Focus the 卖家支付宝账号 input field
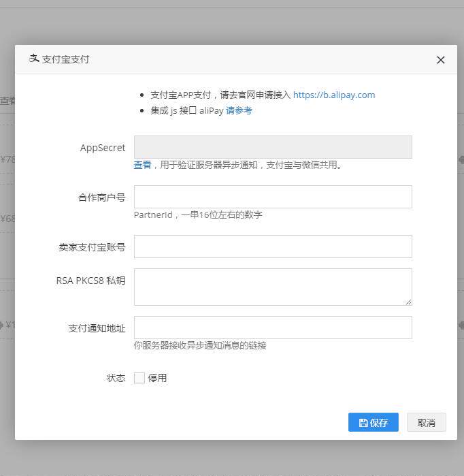The image size is (464, 476). 273,247
